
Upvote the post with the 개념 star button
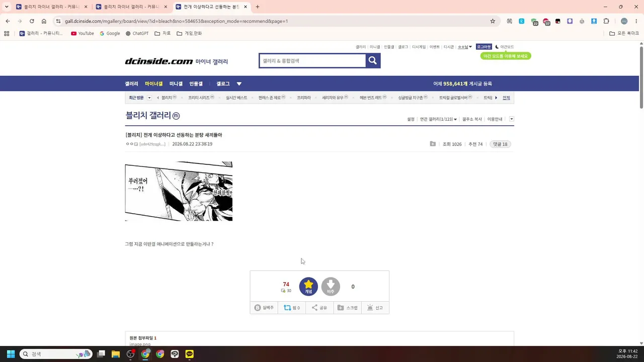(308, 287)
